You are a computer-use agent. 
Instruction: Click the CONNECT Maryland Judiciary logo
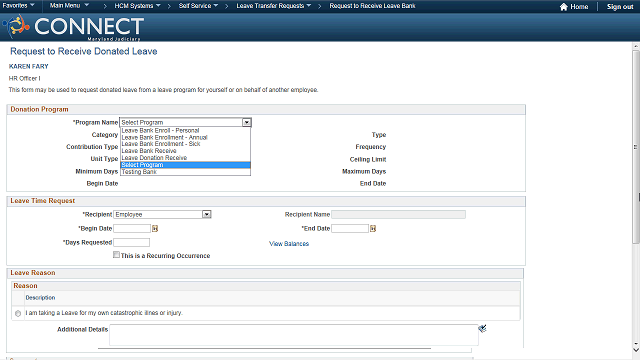pos(73,27)
